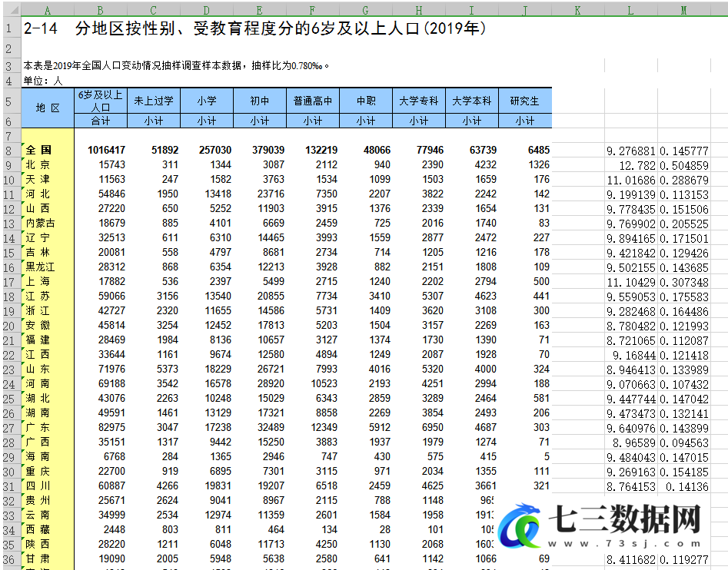Click the 地 区 header cell
Image resolution: width=728 pixels, height=570 pixels.
tap(48, 108)
